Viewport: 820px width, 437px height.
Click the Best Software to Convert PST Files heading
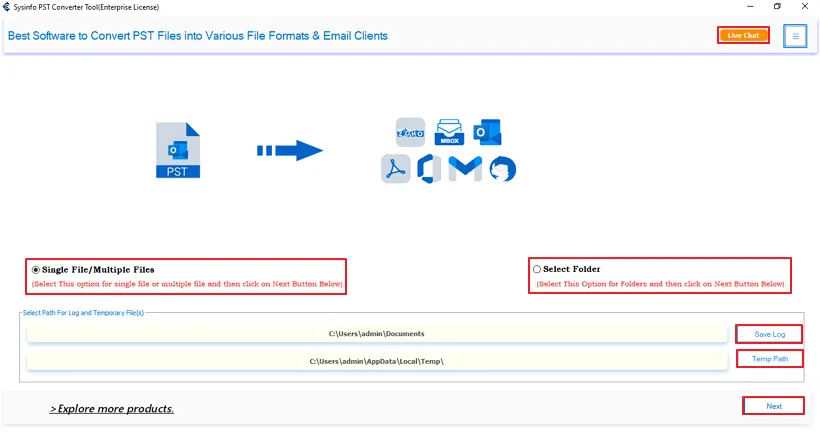pos(198,36)
